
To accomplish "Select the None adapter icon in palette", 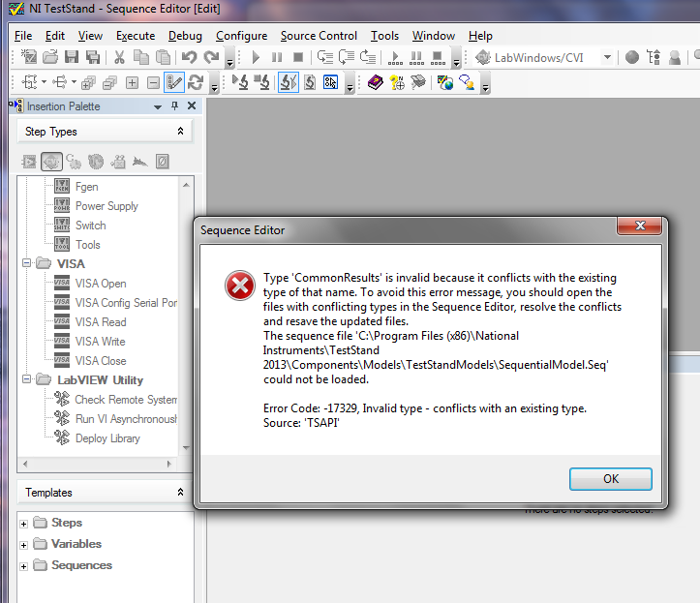I will [x=162, y=162].
